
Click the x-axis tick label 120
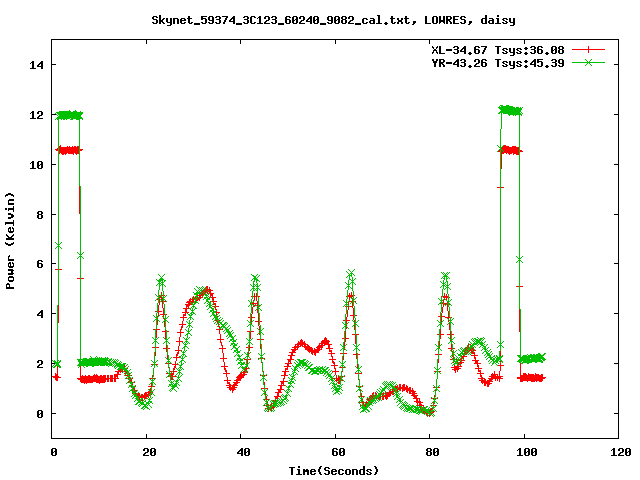tap(621, 452)
